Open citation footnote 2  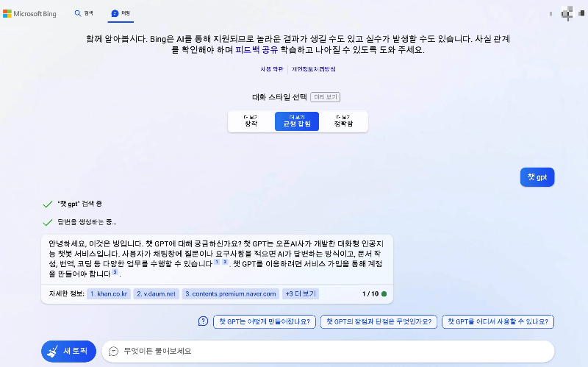[x=225, y=262]
